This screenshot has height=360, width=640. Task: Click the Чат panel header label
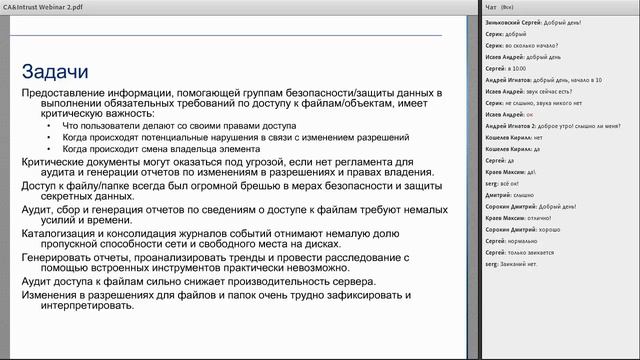(x=491, y=7)
